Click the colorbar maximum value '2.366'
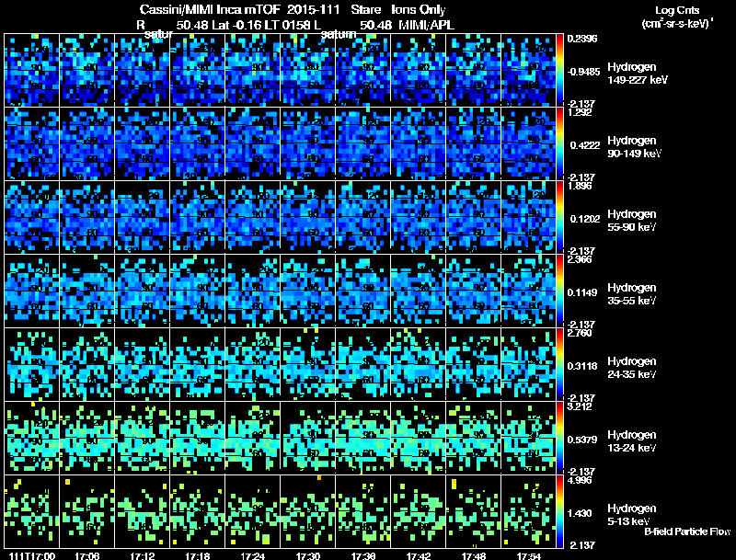 580,259
